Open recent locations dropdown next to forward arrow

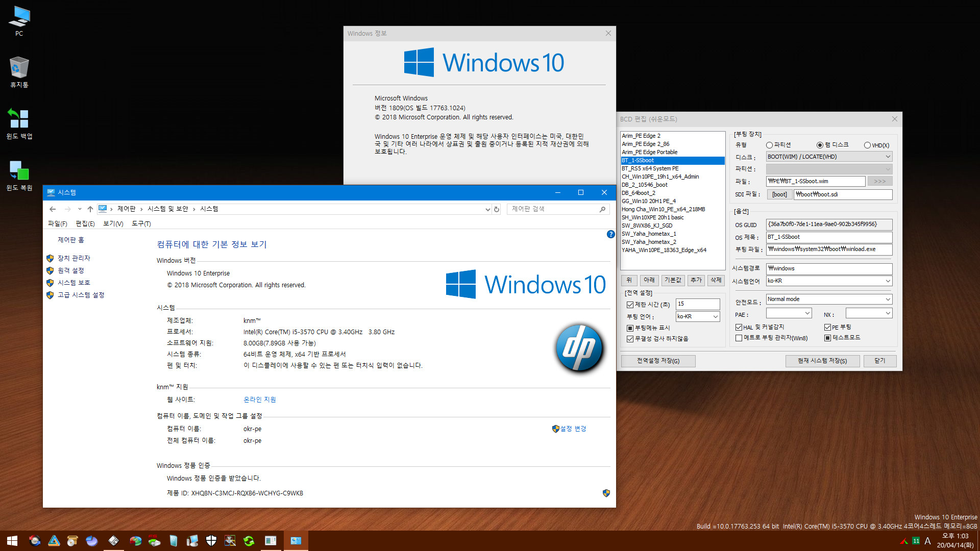coord(80,209)
